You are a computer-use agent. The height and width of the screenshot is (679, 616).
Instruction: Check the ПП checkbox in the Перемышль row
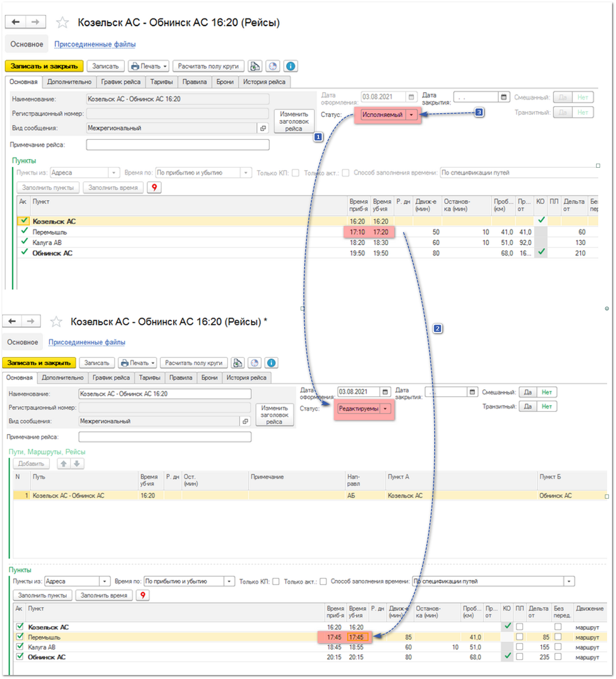point(520,637)
